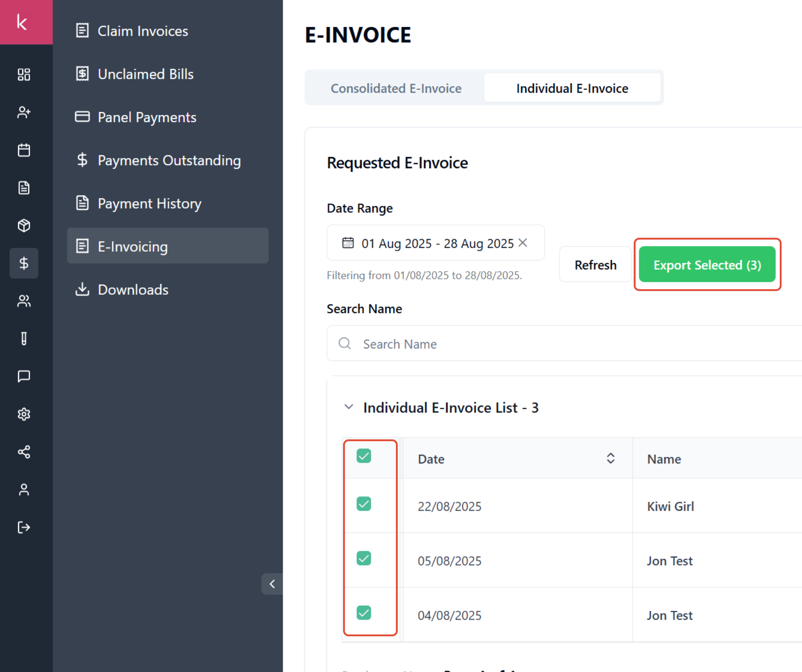Click the document notes icon in the rail
This screenshot has width=802, height=672.
tap(24, 188)
